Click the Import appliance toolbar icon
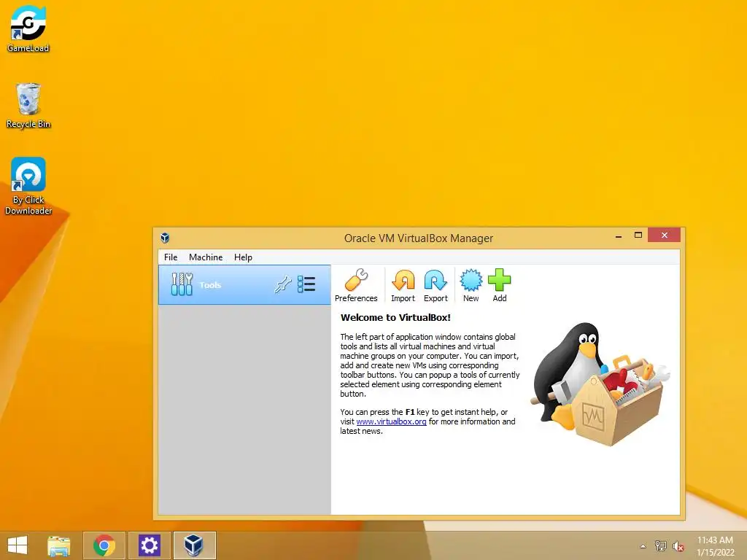747x560 pixels. 403,285
